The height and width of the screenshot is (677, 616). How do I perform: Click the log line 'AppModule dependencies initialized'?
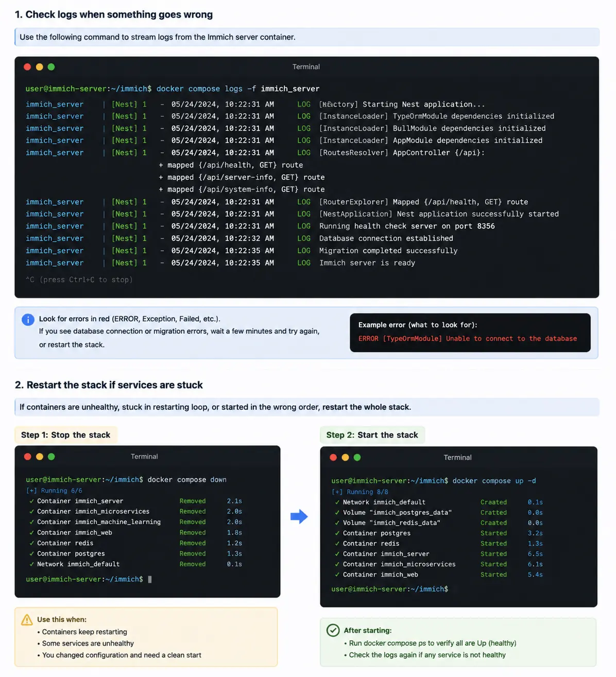click(431, 141)
